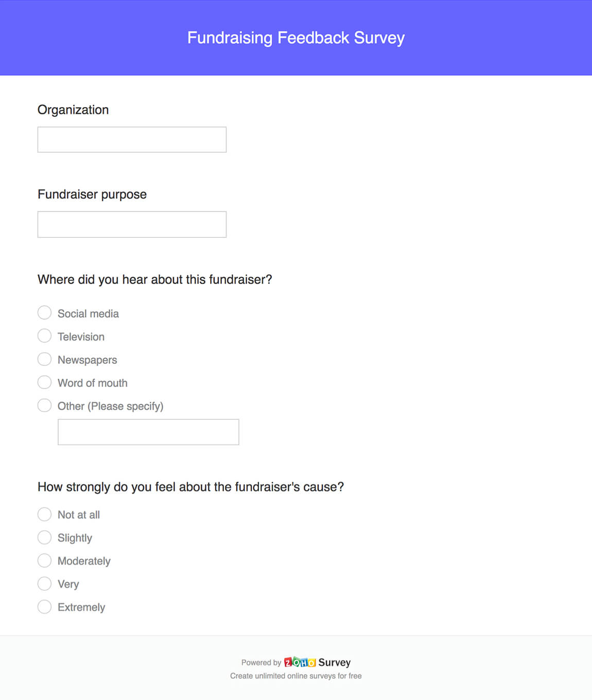Click the Organization question label
The height and width of the screenshot is (700, 592).
tap(73, 110)
